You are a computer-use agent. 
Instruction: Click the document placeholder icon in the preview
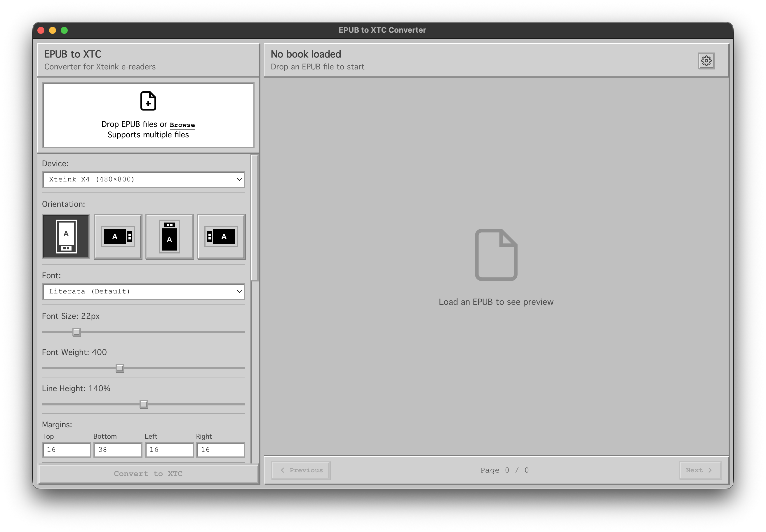tap(496, 255)
